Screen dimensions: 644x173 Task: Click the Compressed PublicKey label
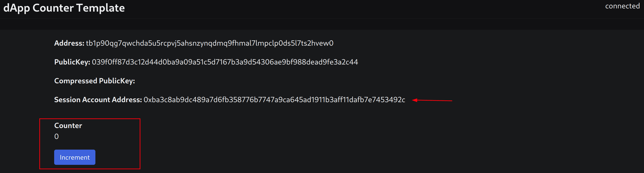[x=94, y=81]
